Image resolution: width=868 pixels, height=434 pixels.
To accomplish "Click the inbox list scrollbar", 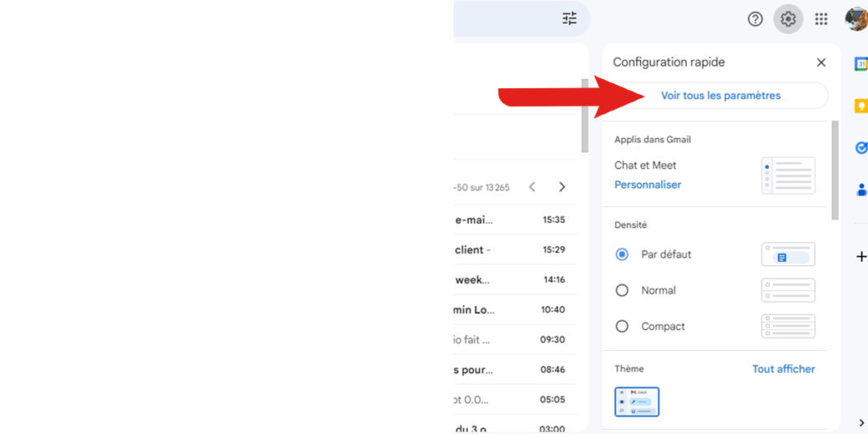I will (x=585, y=115).
